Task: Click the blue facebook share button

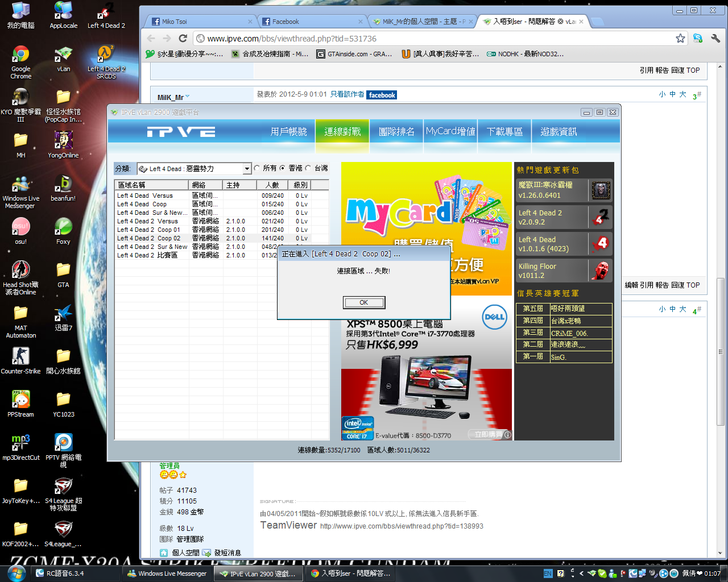Action: (x=382, y=95)
